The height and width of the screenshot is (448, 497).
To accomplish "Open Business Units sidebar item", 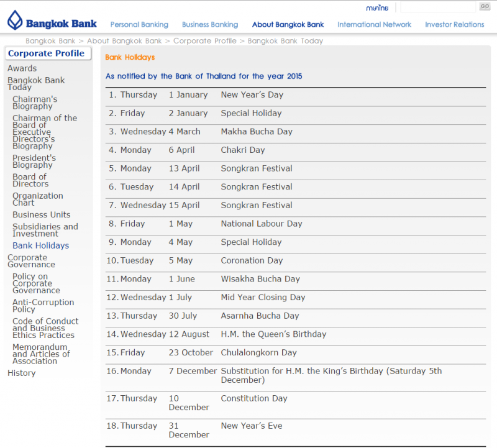I will coord(42,214).
